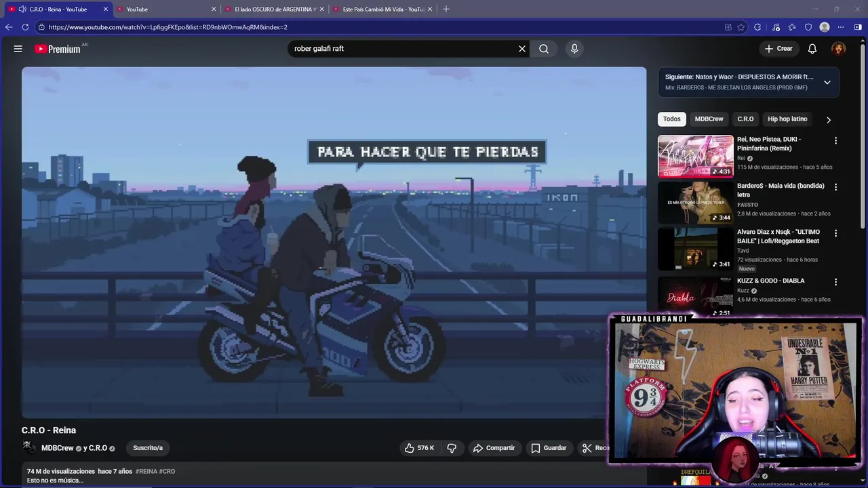868x488 pixels.
Task: Dislike the video with thumbs down
Action: pyautogui.click(x=452, y=448)
